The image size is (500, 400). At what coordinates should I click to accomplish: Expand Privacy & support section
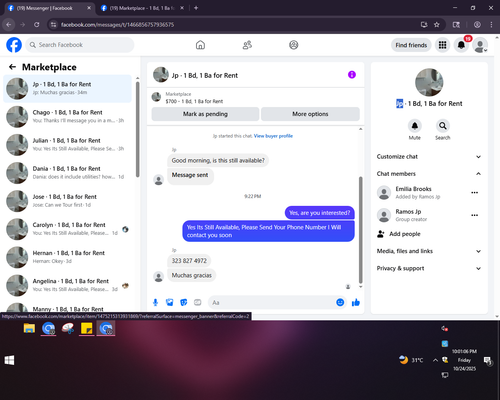429,268
